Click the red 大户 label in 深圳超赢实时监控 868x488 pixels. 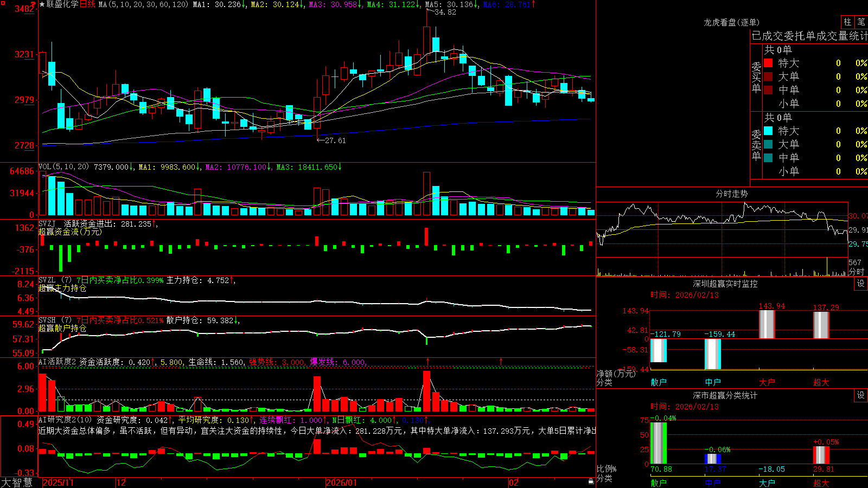pos(767,382)
